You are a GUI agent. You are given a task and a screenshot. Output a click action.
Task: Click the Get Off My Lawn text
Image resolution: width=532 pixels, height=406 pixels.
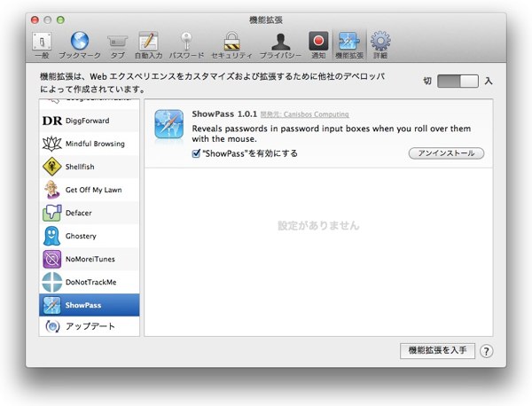(93, 190)
